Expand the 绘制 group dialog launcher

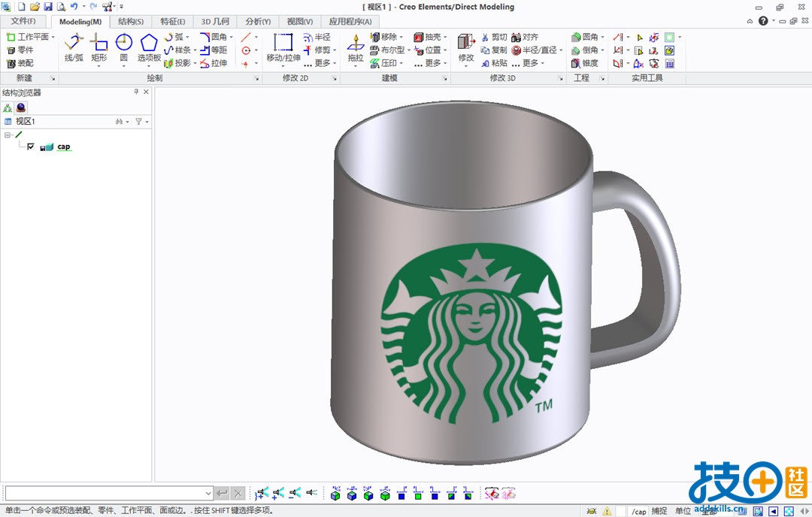[256, 78]
